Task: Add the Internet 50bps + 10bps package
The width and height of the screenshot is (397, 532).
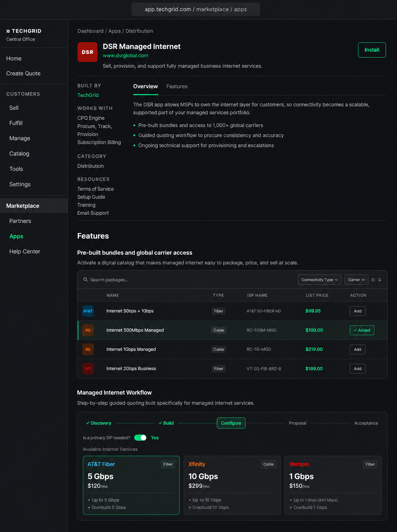Action: click(x=357, y=311)
